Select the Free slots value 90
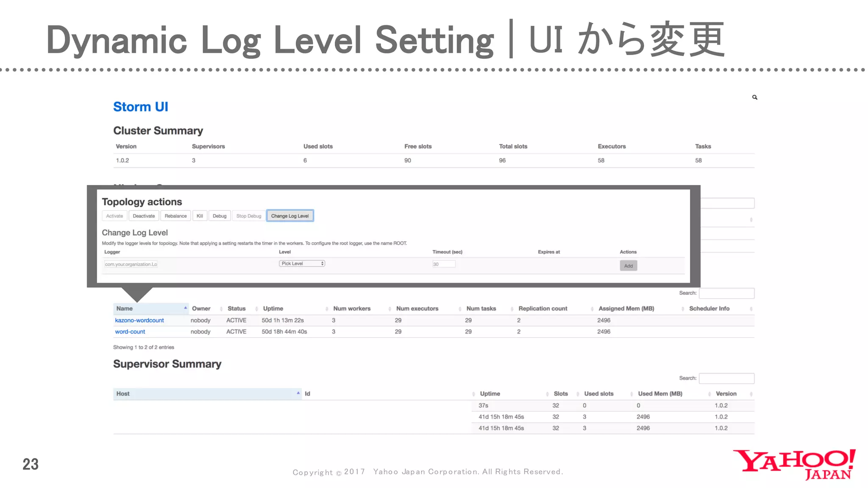 tap(408, 161)
